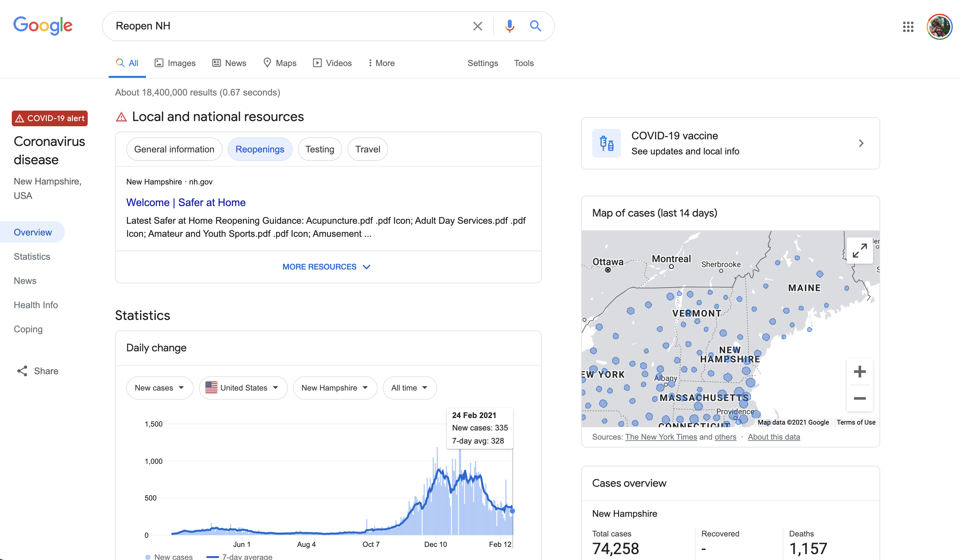Zoom in on the cases map

tap(860, 372)
